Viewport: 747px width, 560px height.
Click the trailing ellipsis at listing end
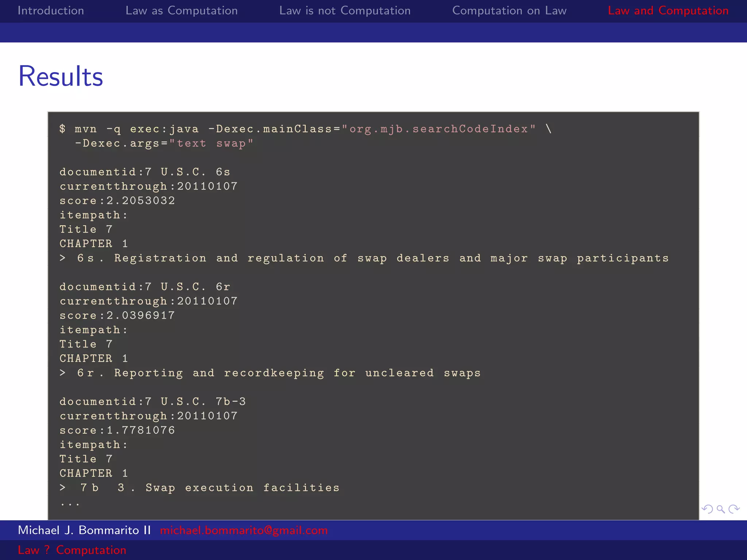[x=70, y=505]
